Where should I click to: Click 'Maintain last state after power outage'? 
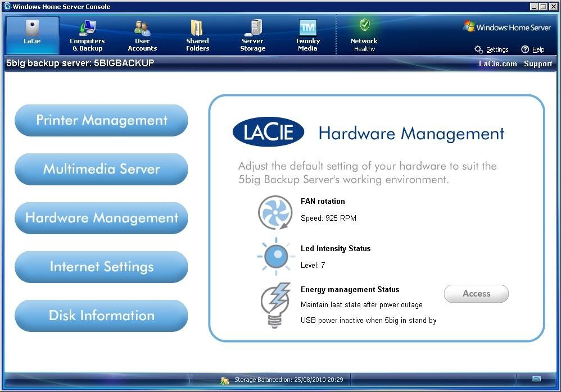(361, 305)
